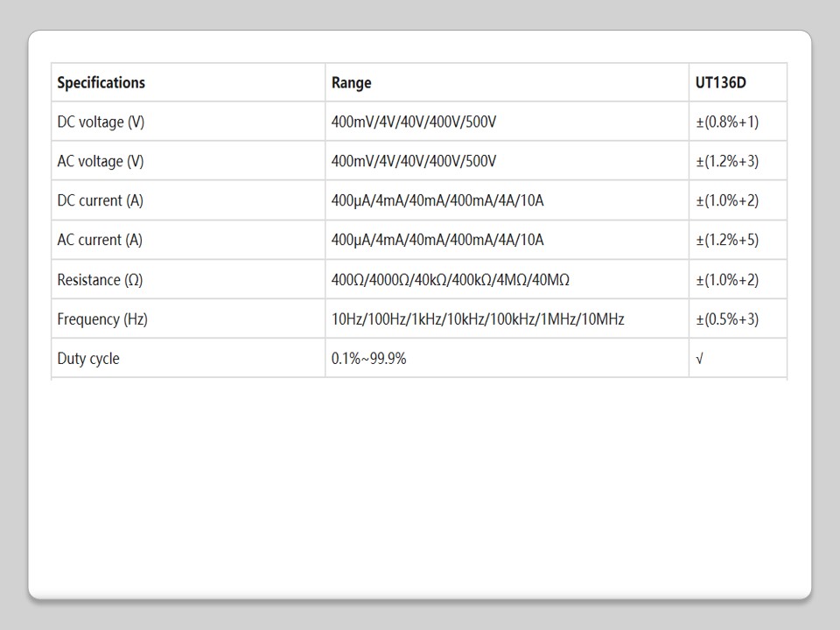Click the UT136D column header
The width and height of the screenshot is (840, 630).
tap(720, 83)
